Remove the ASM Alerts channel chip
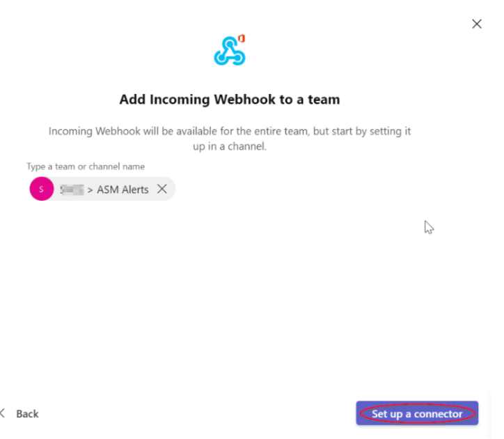The image size is (504, 439). click(x=162, y=189)
